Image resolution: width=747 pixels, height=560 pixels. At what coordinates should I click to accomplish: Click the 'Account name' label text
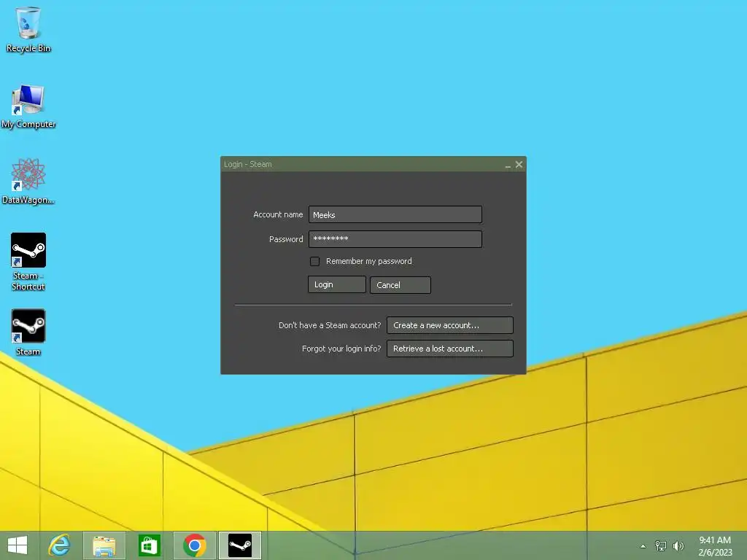pyautogui.click(x=278, y=214)
